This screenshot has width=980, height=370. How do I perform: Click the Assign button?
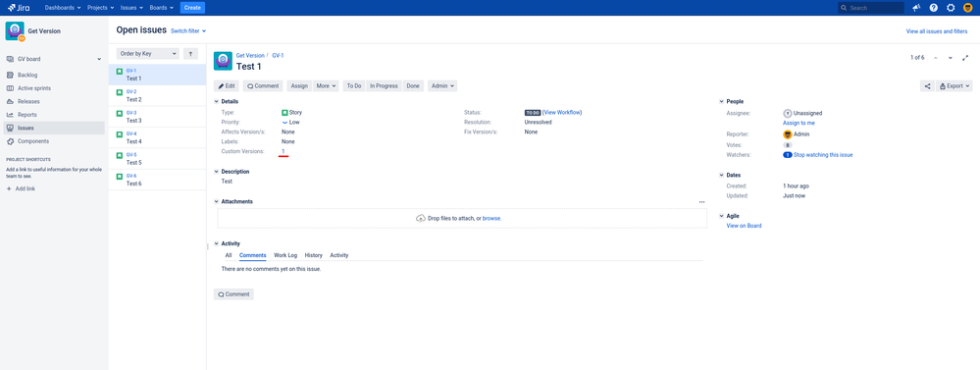point(299,86)
